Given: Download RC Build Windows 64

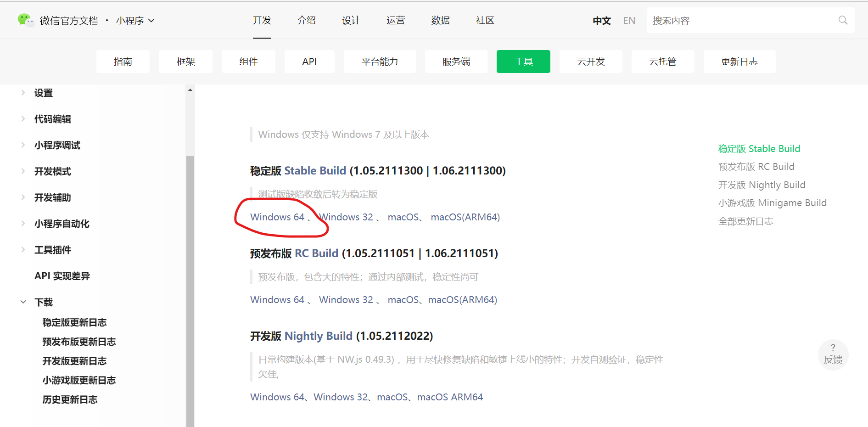Looking at the screenshot, I should 277,299.
